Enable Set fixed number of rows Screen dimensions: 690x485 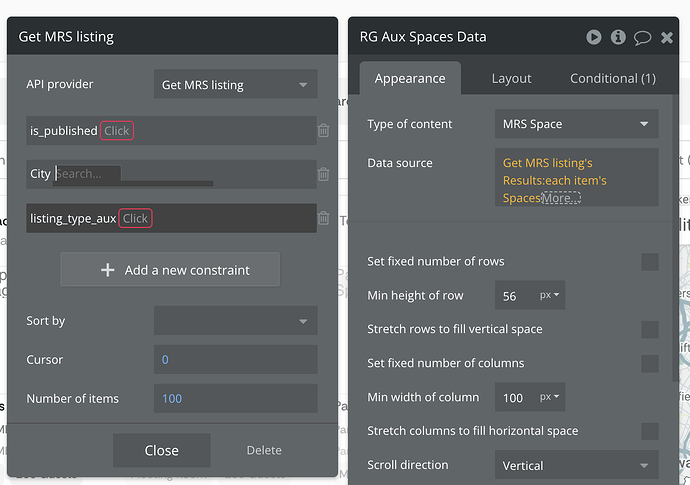coord(650,262)
